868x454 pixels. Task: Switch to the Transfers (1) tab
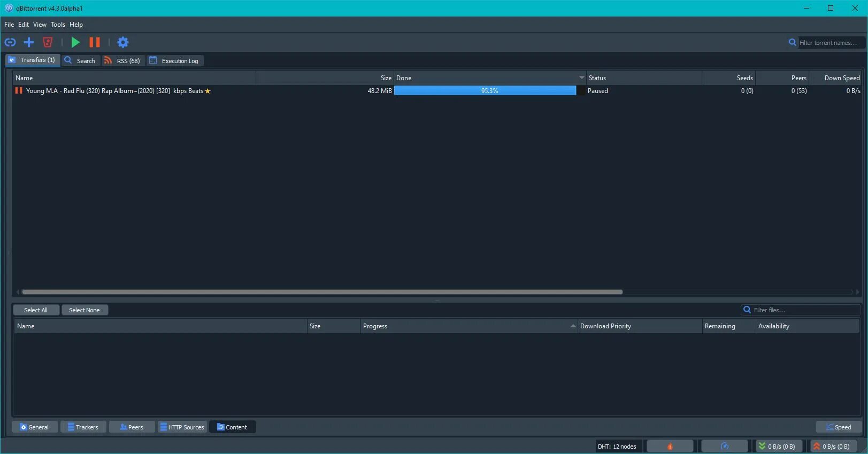pyautogui.click(x=33, y=60)
